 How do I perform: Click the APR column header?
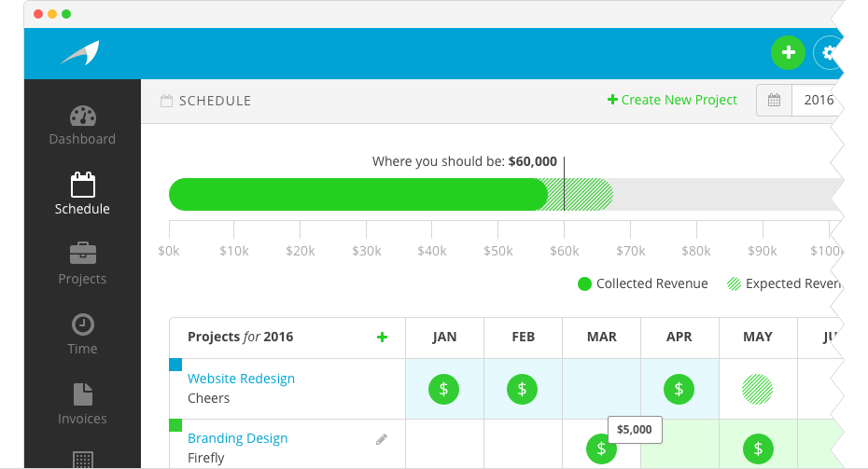coord(679,338)
